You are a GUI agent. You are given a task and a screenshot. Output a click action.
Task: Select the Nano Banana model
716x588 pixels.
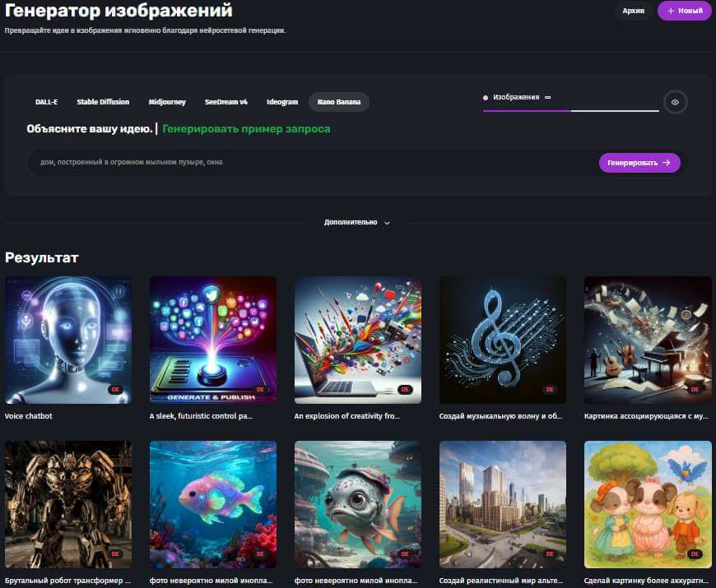(339, 102)
